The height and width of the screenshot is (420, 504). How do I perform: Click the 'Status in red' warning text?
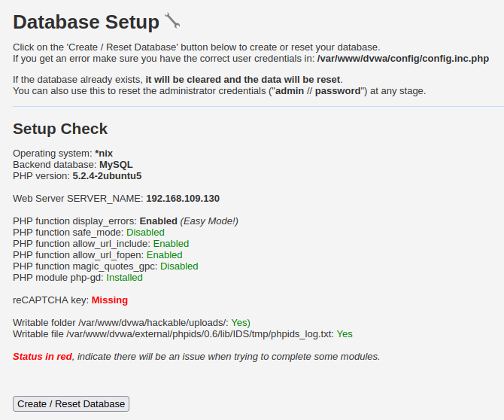coord(42,357)
